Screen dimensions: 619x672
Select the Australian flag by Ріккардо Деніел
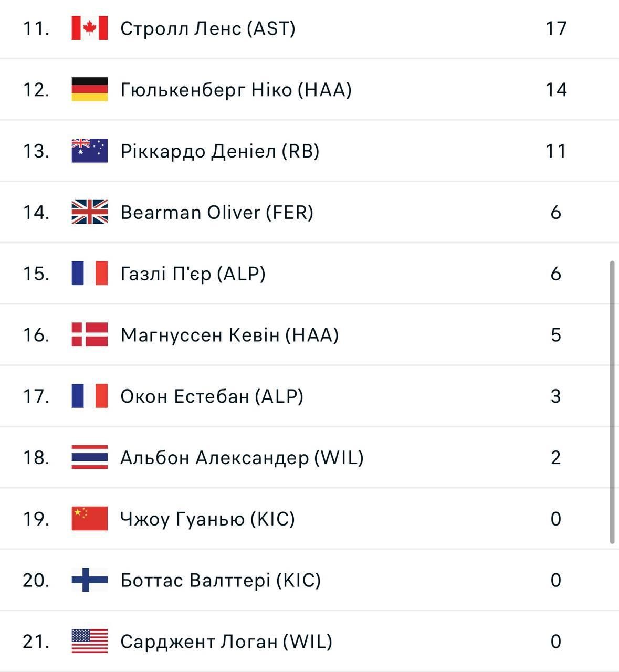pos(90,151)
